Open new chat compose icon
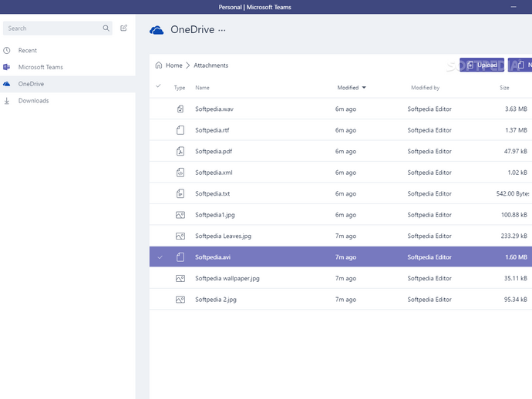Image resolution: width=532 pixels, height=399 pixels. pos(124,28)
